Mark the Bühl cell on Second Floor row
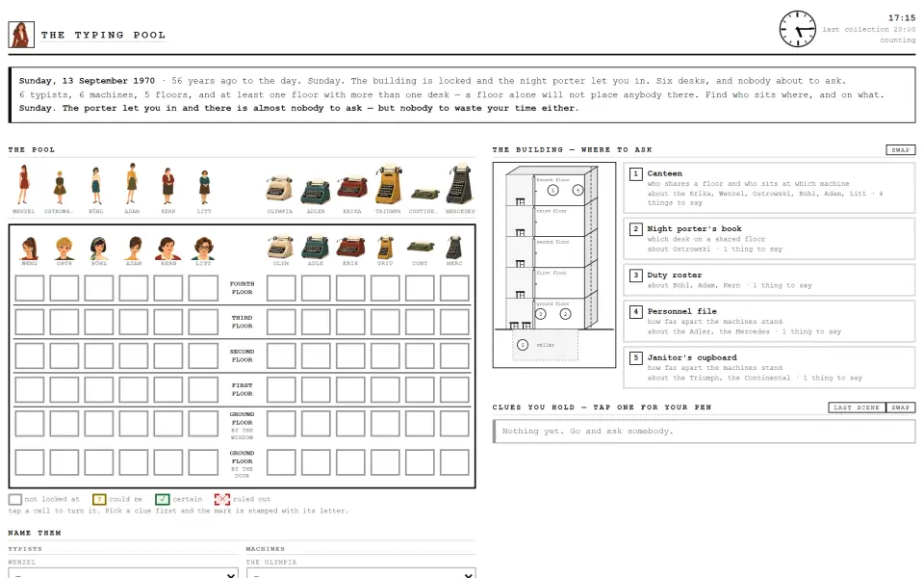924x578 pixels. tap(99, 355)
